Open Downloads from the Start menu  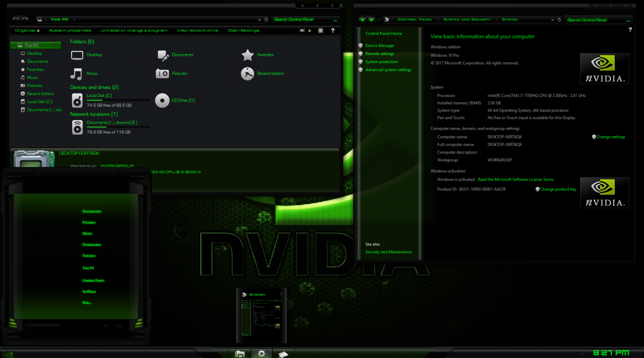pyautogui.click(x=91, y=245)
